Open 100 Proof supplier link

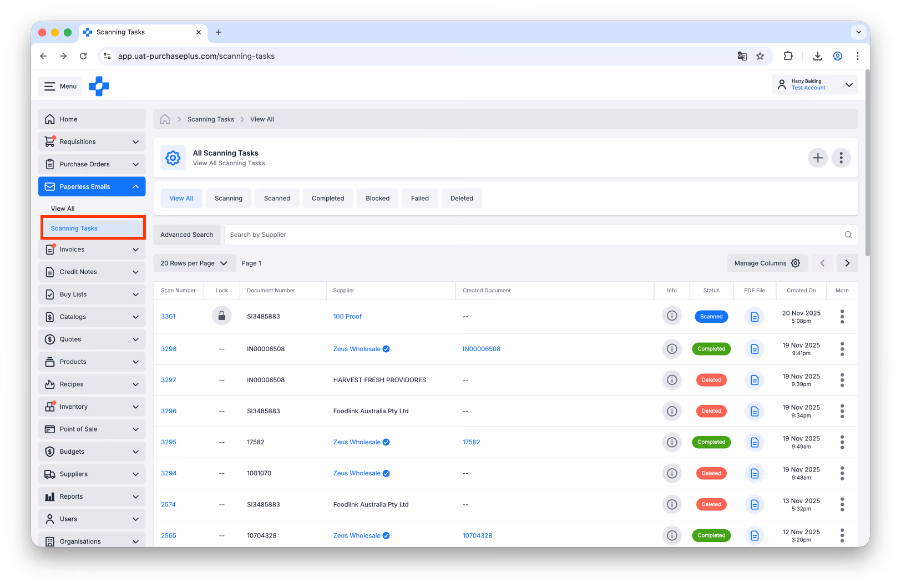click(x=347, y=317)
